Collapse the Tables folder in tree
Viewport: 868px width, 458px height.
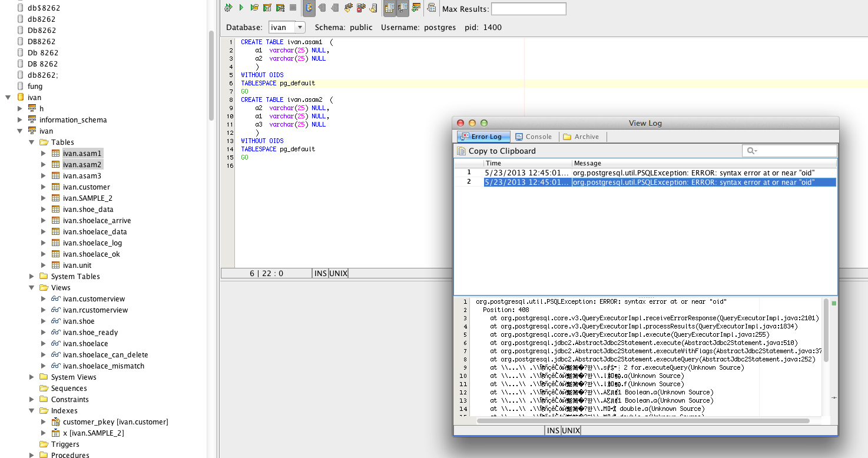32,142
